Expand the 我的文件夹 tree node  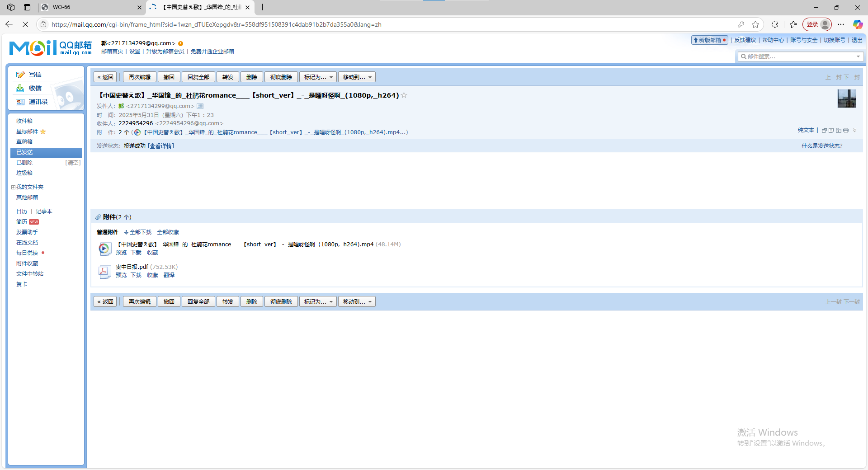coord(13,187)
